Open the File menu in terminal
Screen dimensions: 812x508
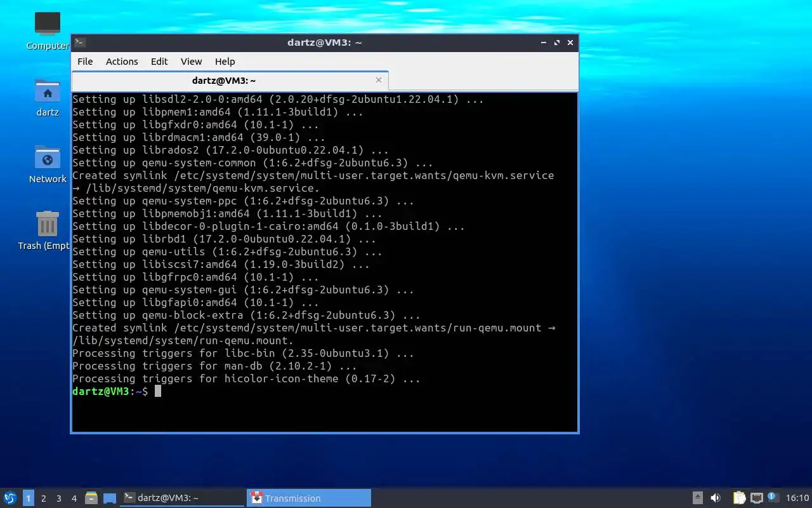pos(85,62)
